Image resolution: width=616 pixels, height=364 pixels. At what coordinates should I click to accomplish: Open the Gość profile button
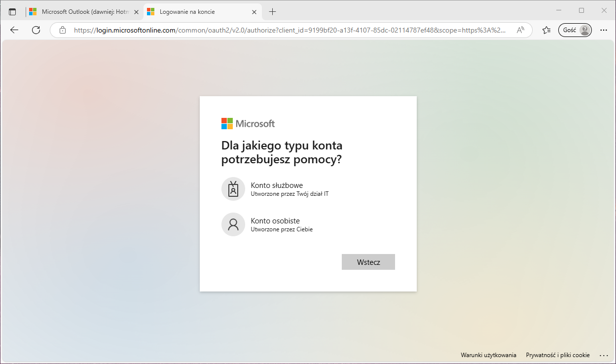pos(575,30)
